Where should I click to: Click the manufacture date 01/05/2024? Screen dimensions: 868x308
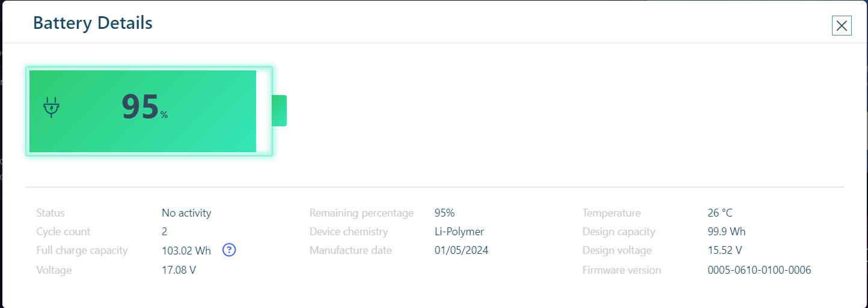point(462,250)
